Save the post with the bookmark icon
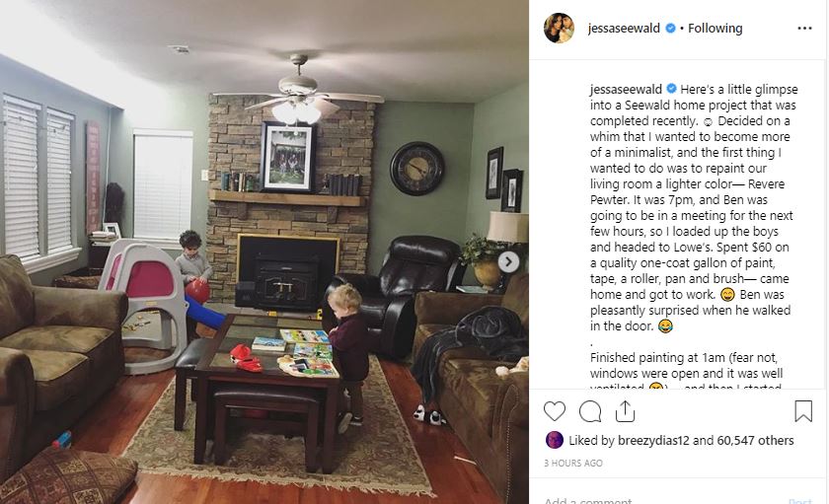 (803, 410)
